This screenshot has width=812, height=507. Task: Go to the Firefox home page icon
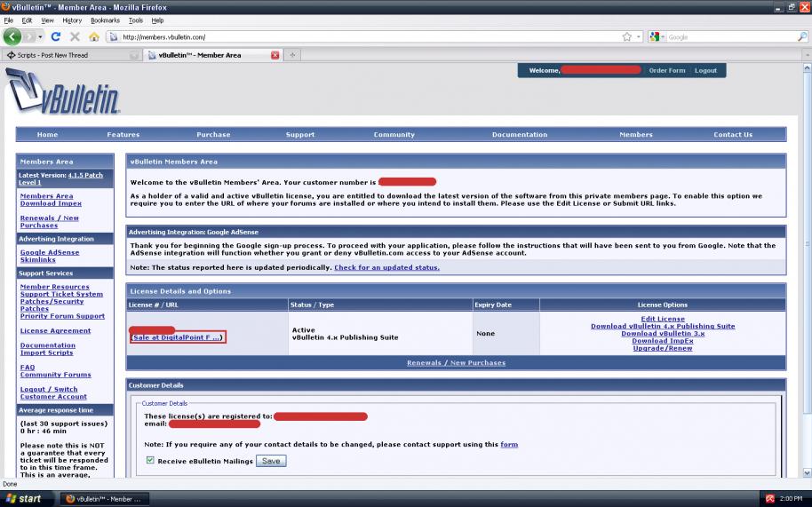point(94,36)
